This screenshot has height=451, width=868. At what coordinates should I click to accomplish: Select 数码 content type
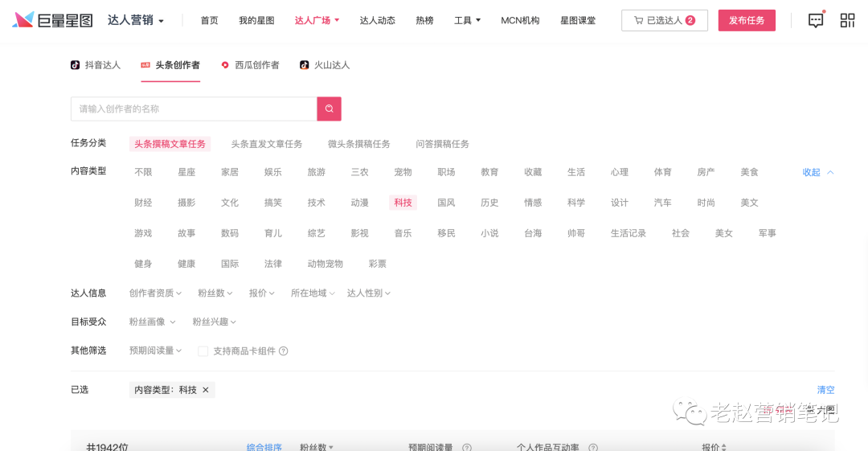coord(230,233)
